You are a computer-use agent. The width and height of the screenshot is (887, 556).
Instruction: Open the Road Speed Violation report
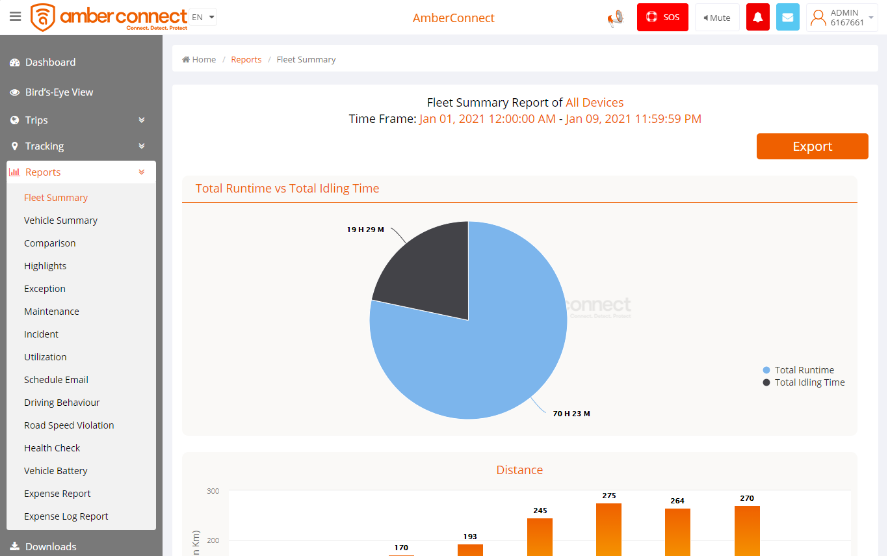69,425
